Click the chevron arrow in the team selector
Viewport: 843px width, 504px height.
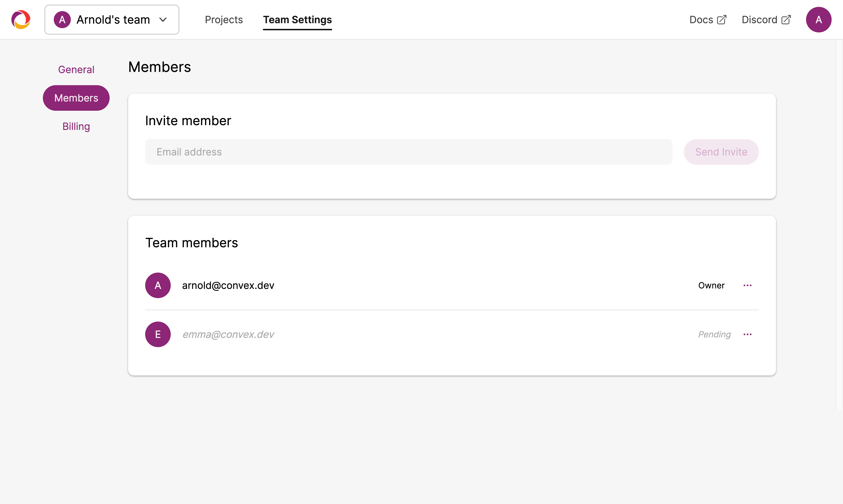(163, 20)
